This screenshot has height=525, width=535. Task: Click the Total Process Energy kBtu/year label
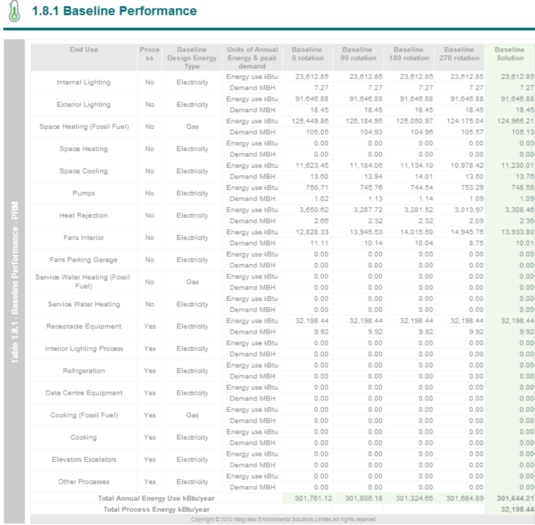pyautogui.click(x=157, y=510)
